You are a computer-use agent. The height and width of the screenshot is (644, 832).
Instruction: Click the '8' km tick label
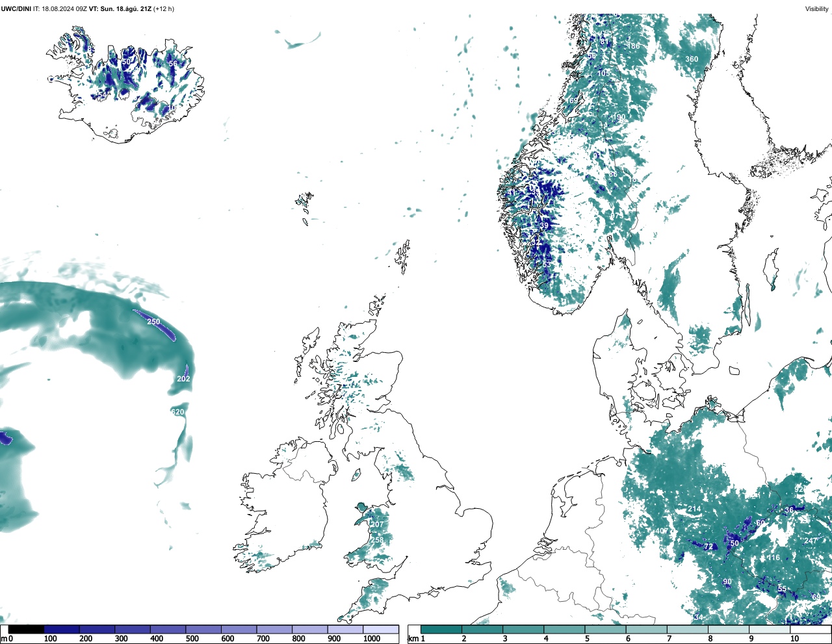coord(710,639)
